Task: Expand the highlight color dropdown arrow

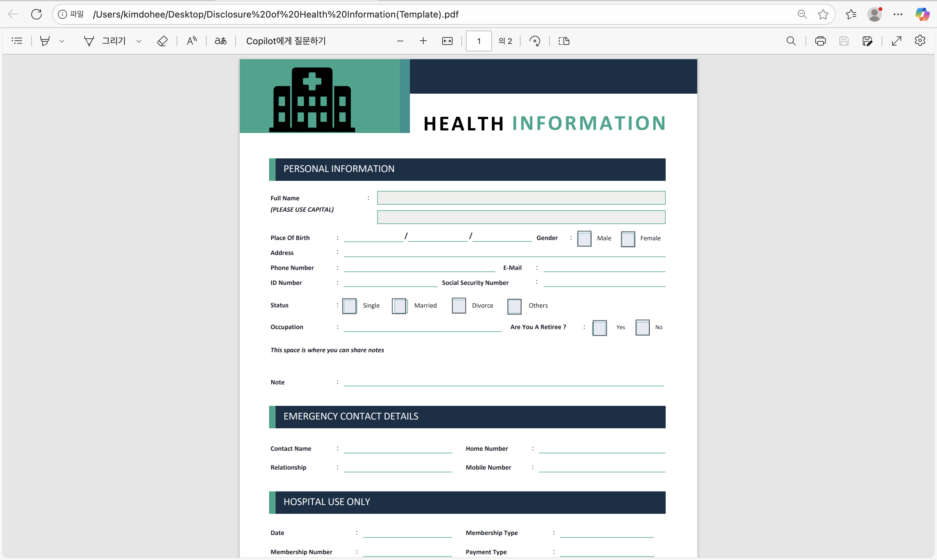Action: [62, 41]
